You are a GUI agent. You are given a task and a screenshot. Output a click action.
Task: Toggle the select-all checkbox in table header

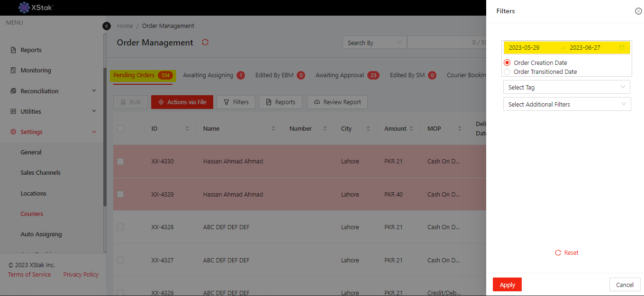tap(120, 129)
